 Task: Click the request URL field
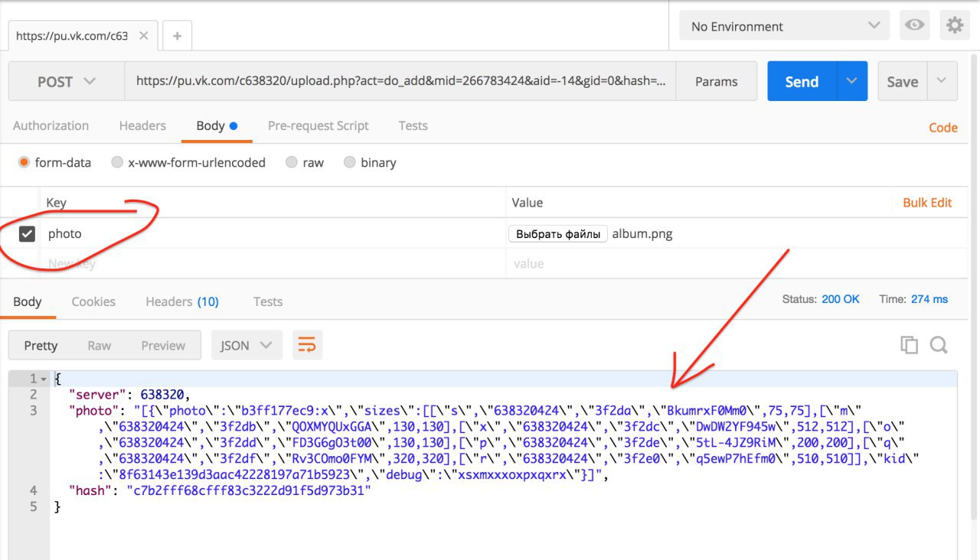[x=400, y=81]
